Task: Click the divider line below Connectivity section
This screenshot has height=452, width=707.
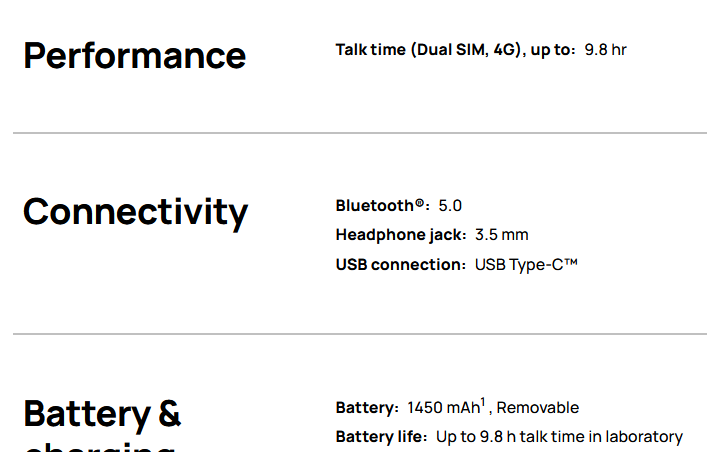Action: tap(359, 334)
